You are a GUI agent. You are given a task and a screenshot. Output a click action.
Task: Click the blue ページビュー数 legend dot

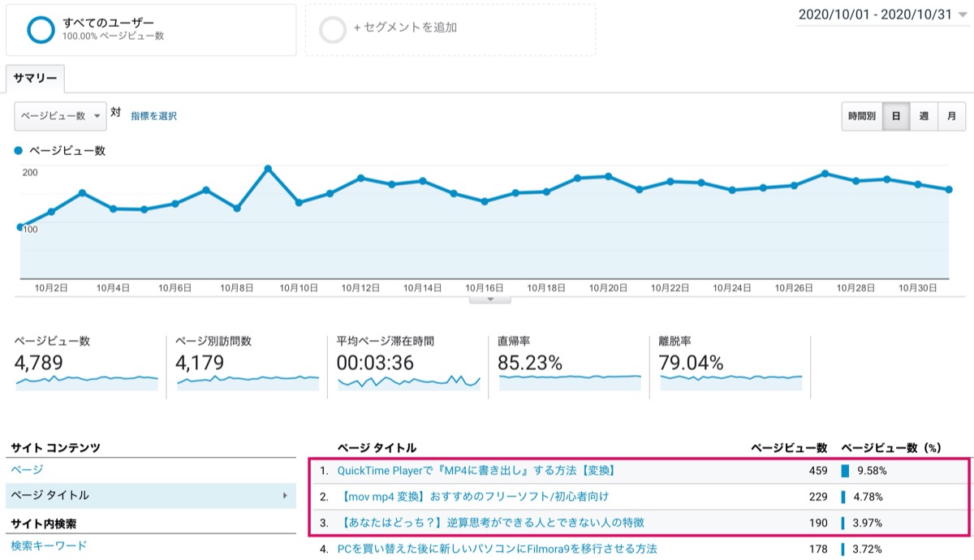[x=19, y=151]
